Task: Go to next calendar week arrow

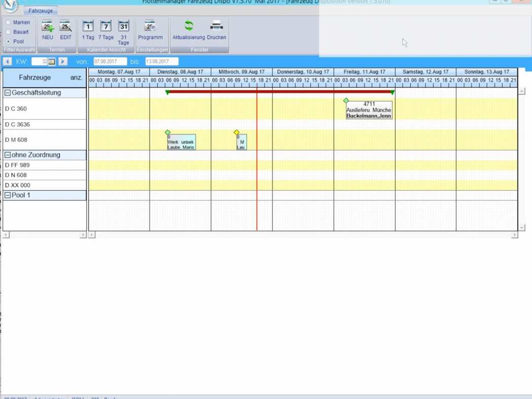Action: pos(63,61)
